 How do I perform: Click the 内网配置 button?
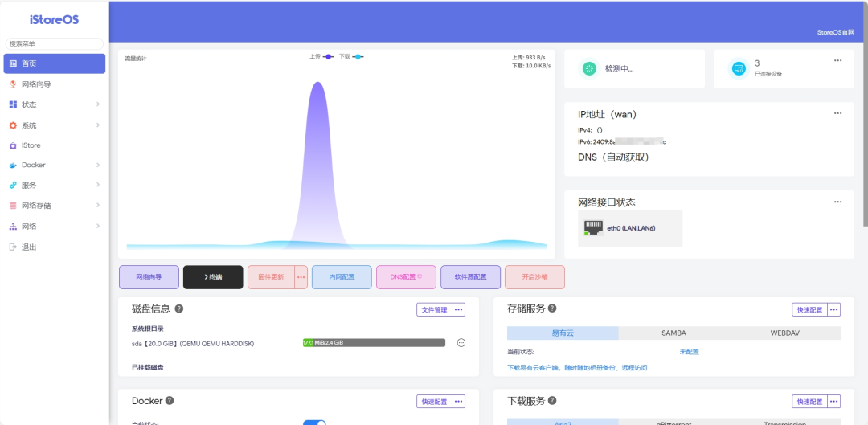pos(342,277)
